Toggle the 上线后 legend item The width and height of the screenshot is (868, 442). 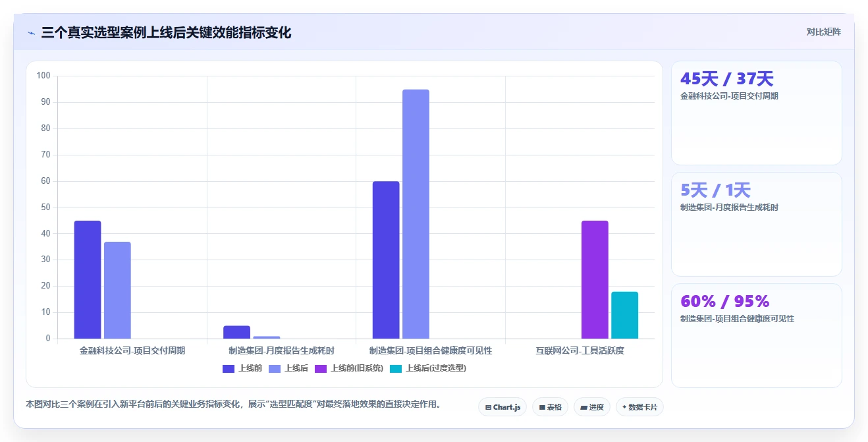coord(288,368)
